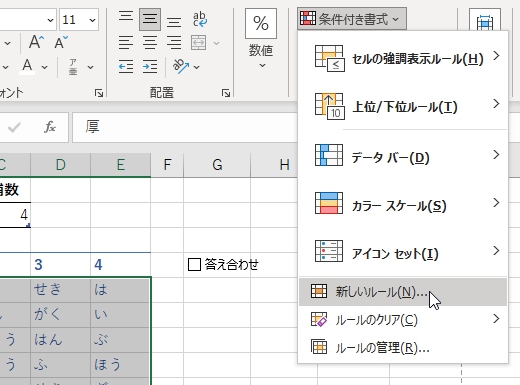The height and width of the screenshot is (385, 520).
Task: Decrease indent
Action: coord(126,67)
